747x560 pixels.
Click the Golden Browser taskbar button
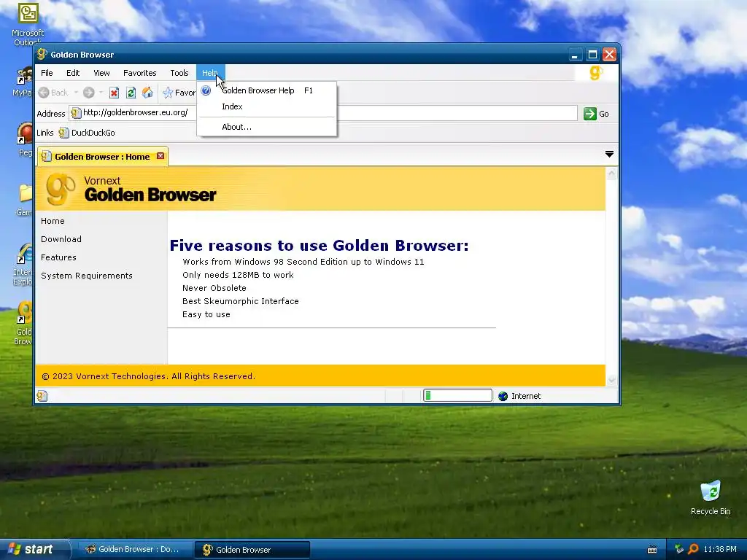252,549
